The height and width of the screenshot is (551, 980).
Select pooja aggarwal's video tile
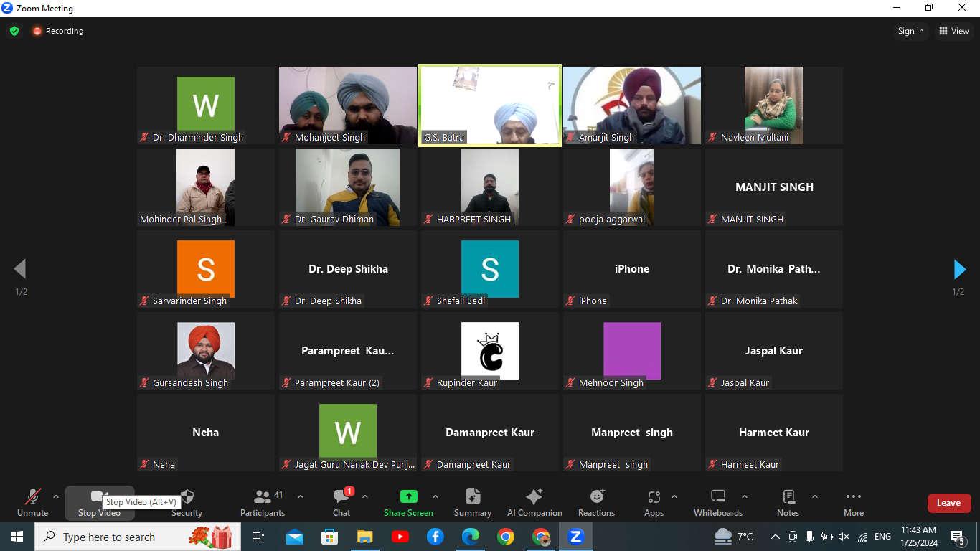click(x=632, y=187)
